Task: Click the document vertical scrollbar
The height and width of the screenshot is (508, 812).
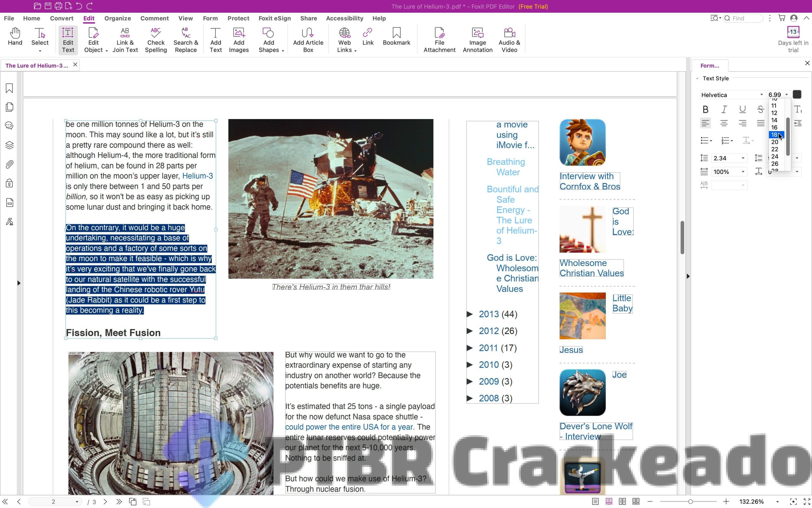Action: [x=682, y=237]
